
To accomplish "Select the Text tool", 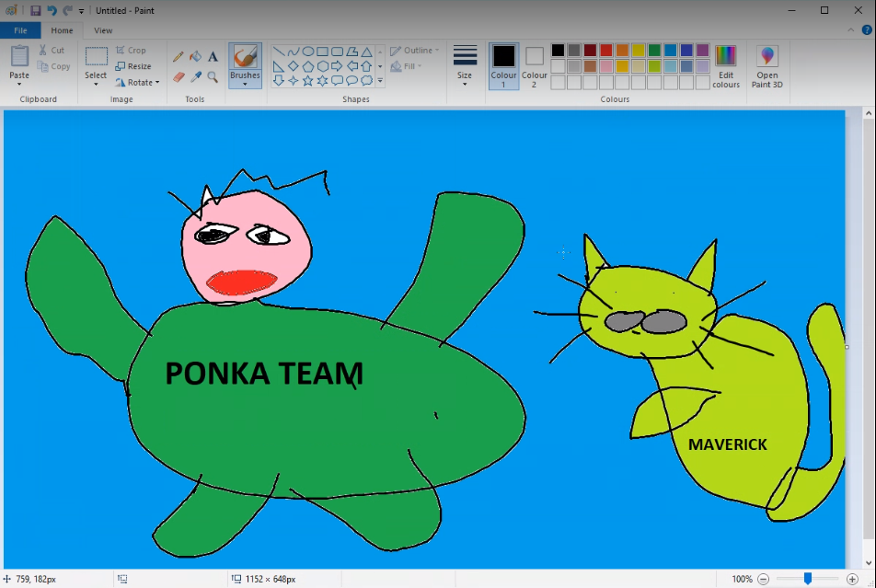I will [213, 56].
